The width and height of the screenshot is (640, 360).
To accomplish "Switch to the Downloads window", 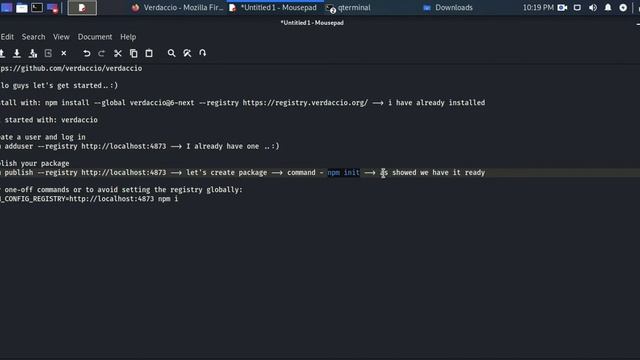I will point(448,7).
